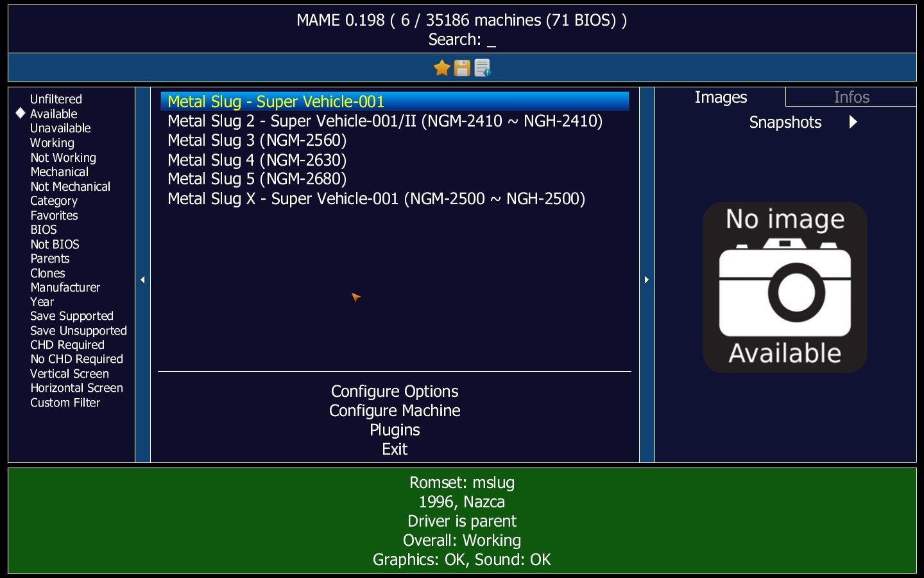Switch to the Infos tab
This screenshot has height=578, width=924.
coord(851,97)
